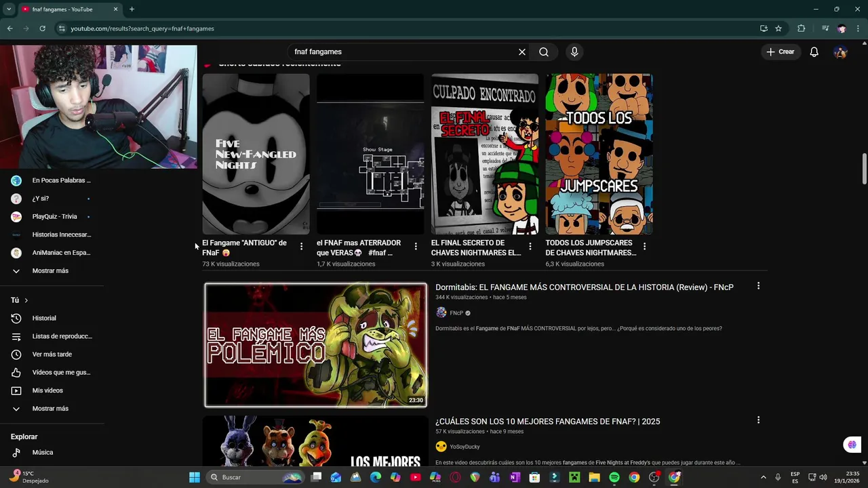This screenshot has width=868, height=488.
Task: Open Dormitabis video title link
Action: 584,287
